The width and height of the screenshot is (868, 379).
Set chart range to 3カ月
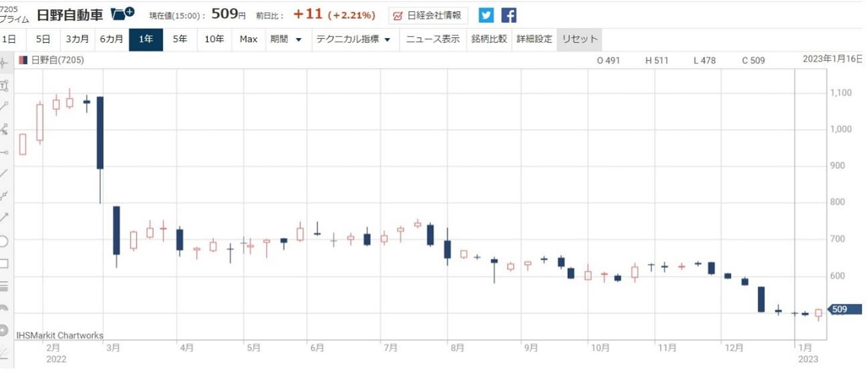point(77,39)
